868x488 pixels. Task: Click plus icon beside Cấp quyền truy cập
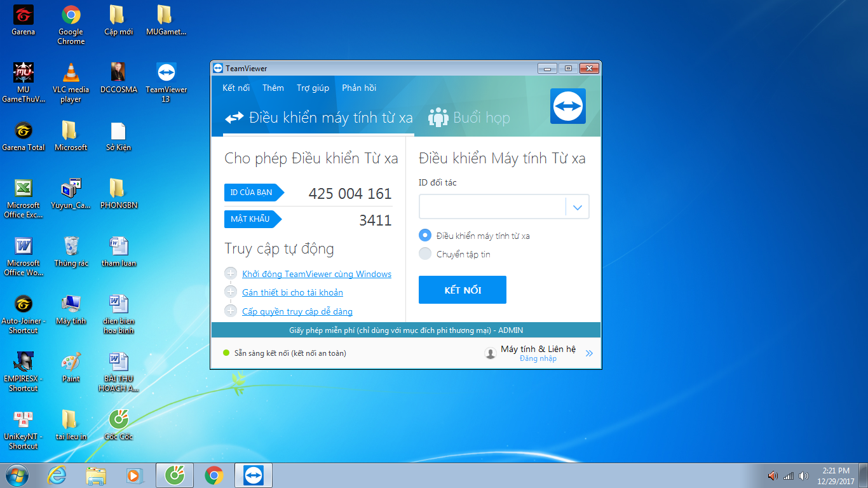click(231, 311)
